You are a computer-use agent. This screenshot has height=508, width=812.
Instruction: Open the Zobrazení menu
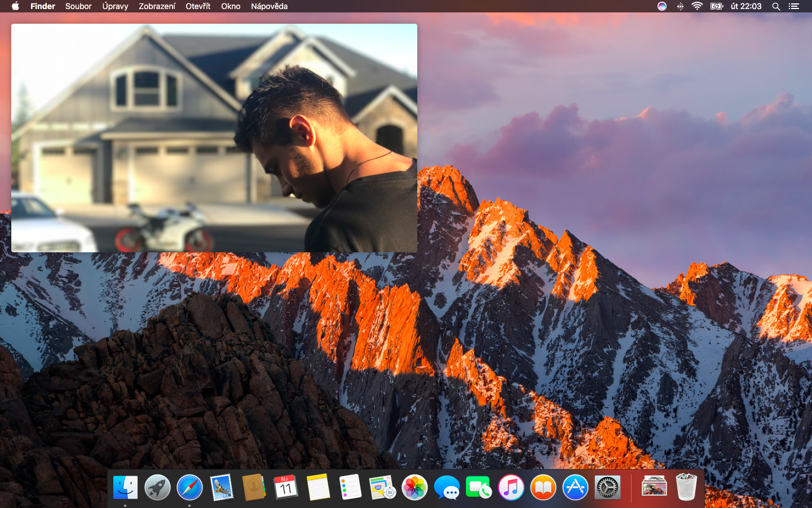click(157, 6)
